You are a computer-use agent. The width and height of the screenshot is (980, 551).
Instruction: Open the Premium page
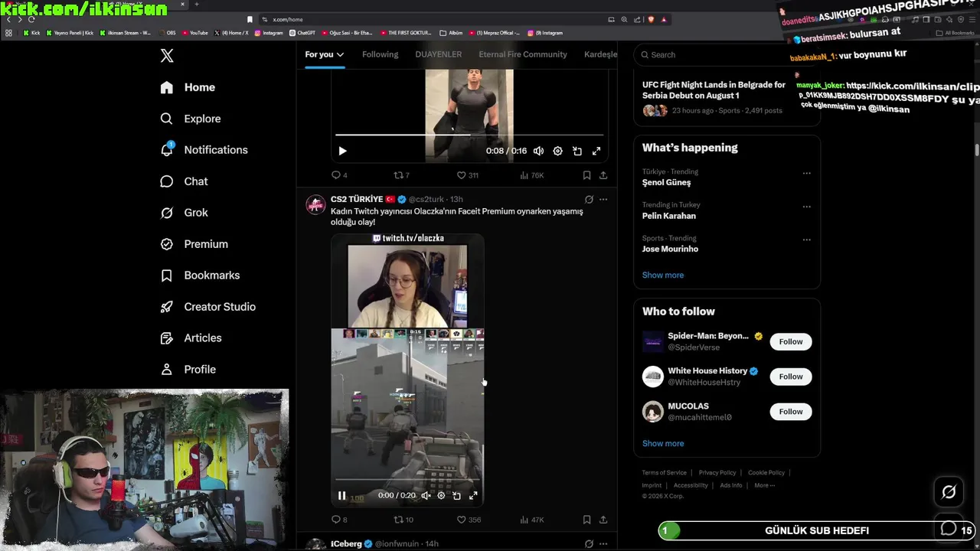(x=194, y=244)
